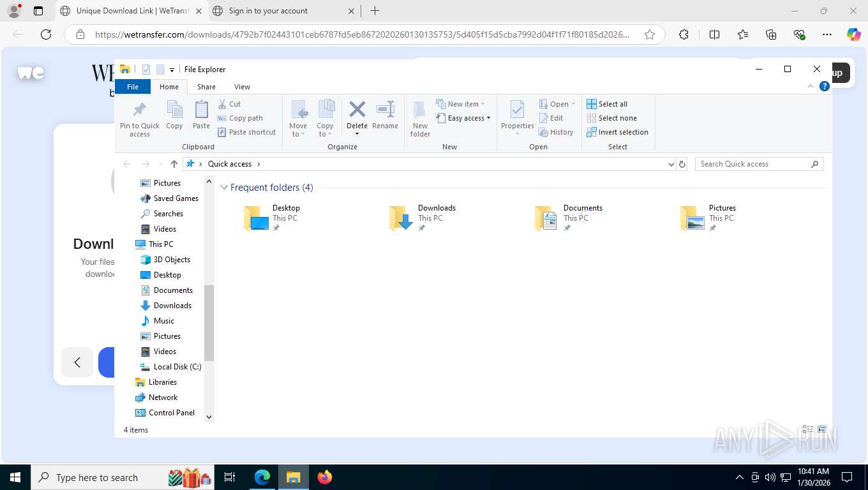Viewport: 868px width, 490px height.
Task: Select the Pictures frequent folder
Action: pos(708,218)
